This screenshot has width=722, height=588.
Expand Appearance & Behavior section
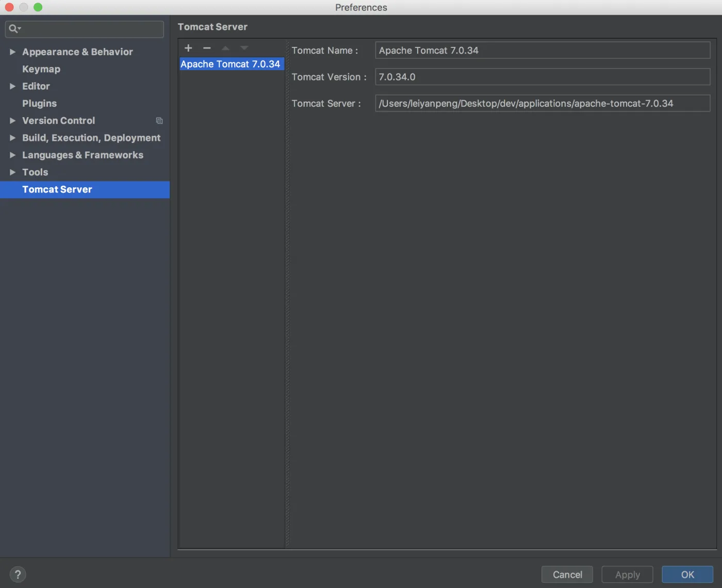tap(12, 52)
